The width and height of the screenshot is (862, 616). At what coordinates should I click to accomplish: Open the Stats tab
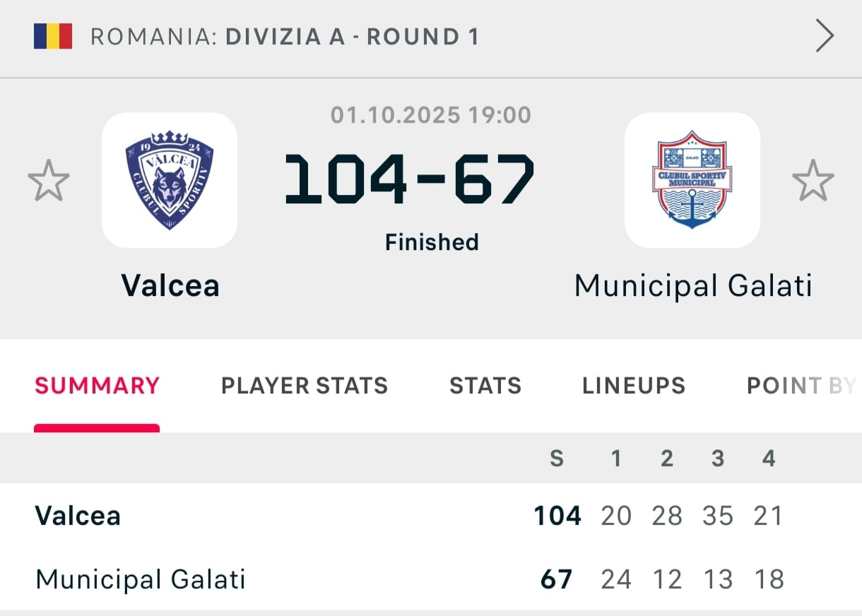click(x=485, y=386)
